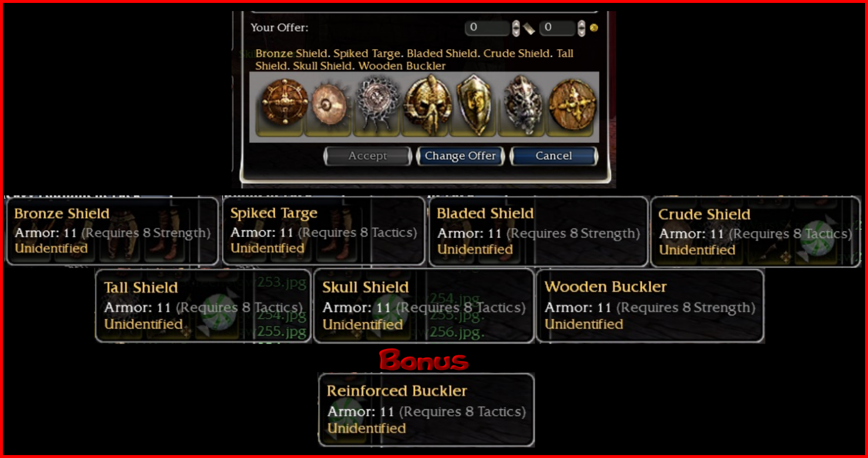This screenshot has height=458, width=868.
Task: Click the Accept trade button
Action: [368, 156]
